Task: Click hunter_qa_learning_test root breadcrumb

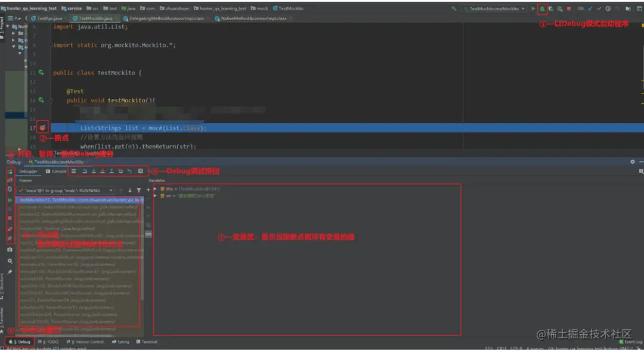Action: 29,8
